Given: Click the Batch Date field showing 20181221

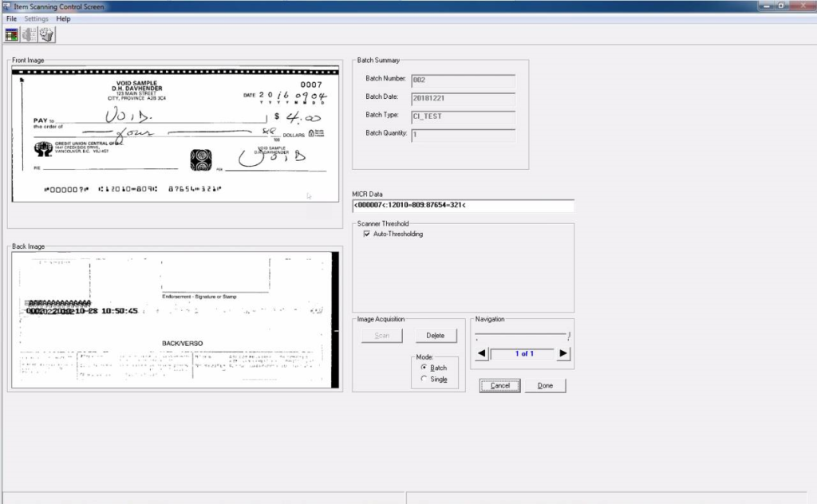Looking at the screenshot, I should [x=464, y=98].
